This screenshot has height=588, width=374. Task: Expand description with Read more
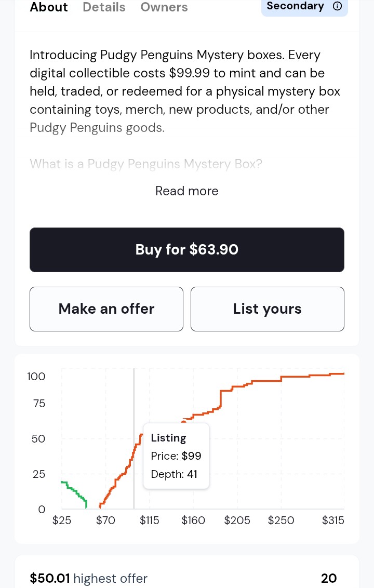(x=187, y=191)
